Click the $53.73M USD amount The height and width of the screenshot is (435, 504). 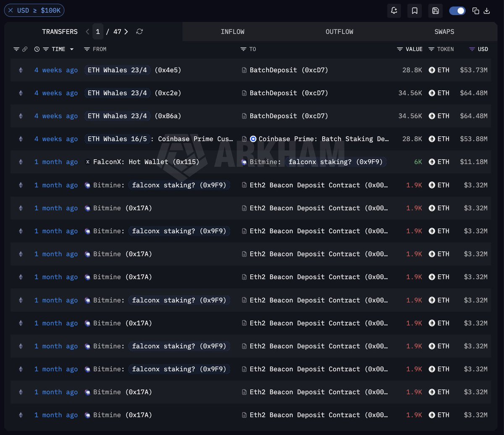[x=474, y=70]
